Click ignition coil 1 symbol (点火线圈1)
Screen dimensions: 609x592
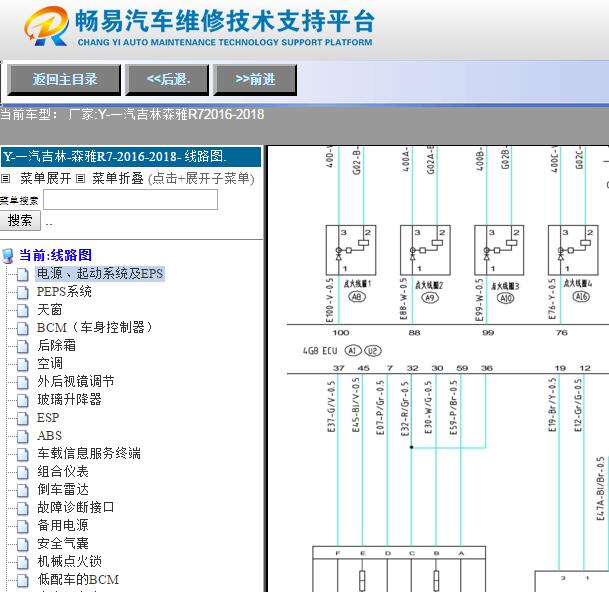pos(351,250)
